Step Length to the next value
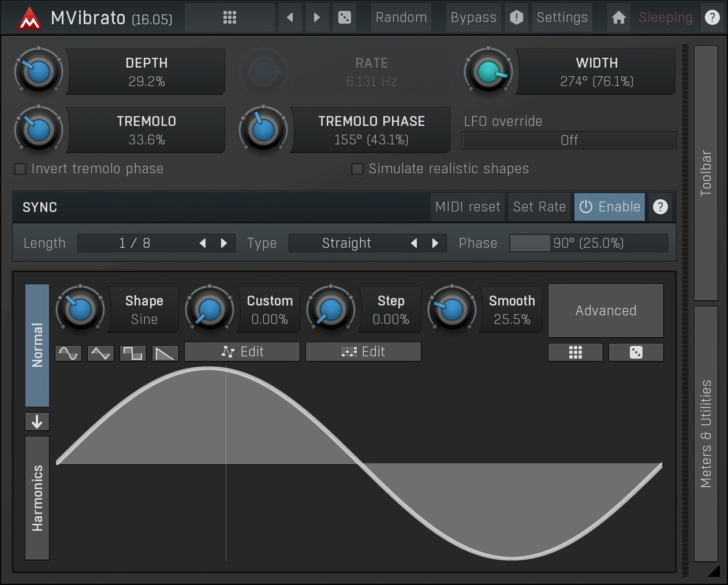 coord(224,243)
